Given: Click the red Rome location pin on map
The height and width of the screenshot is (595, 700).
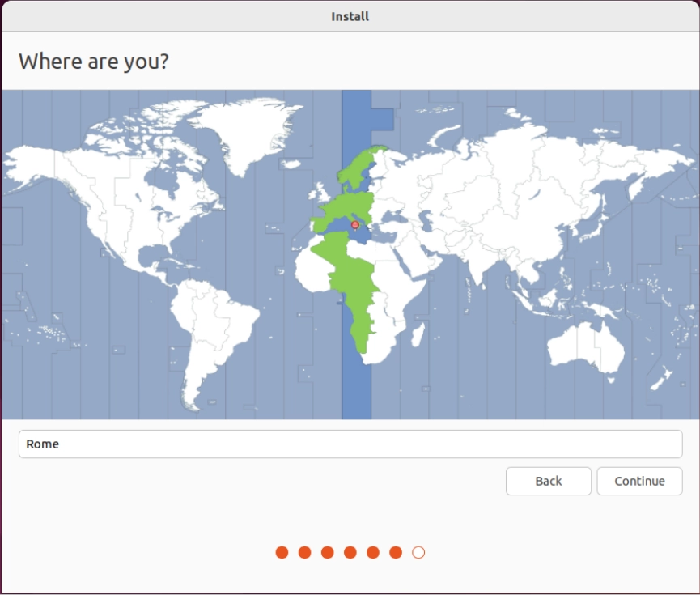Looking at the screenshot, I should coord(355,225).
